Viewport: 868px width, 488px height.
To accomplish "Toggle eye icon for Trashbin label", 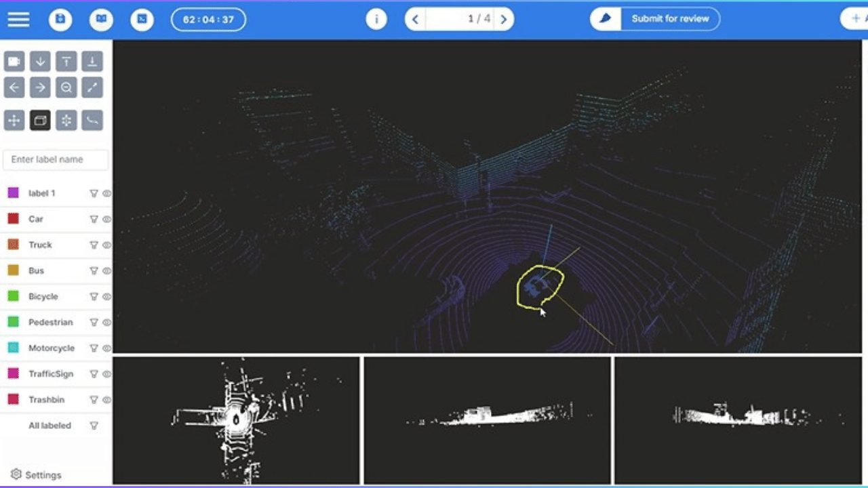I will pos(106,400).
